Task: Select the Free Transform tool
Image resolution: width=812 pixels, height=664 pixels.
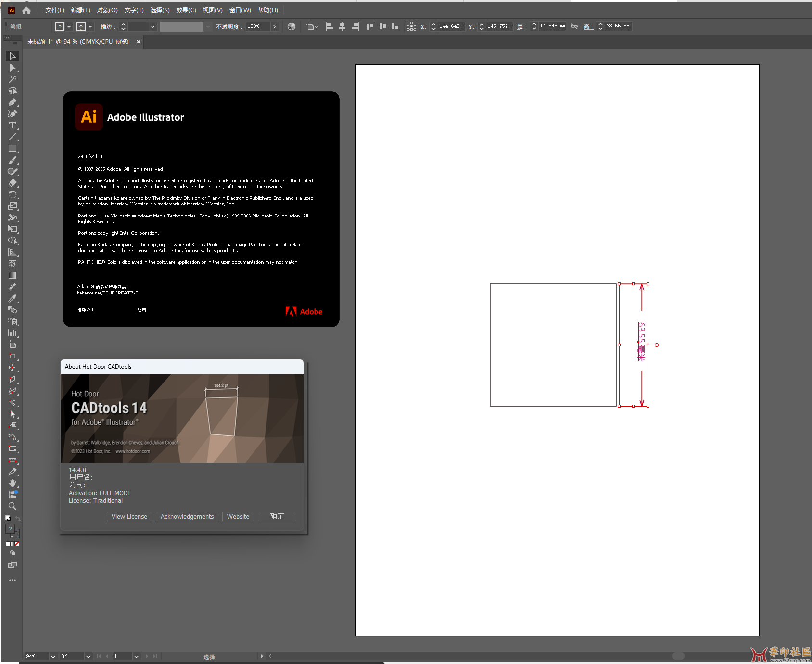Action: tap(13, 230)
